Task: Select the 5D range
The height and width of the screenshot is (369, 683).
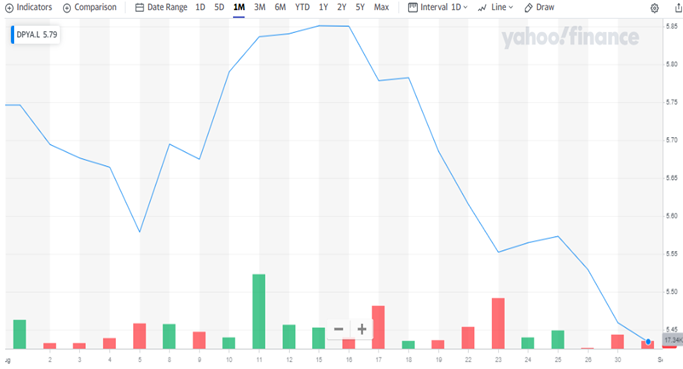Action: [219, 7]
